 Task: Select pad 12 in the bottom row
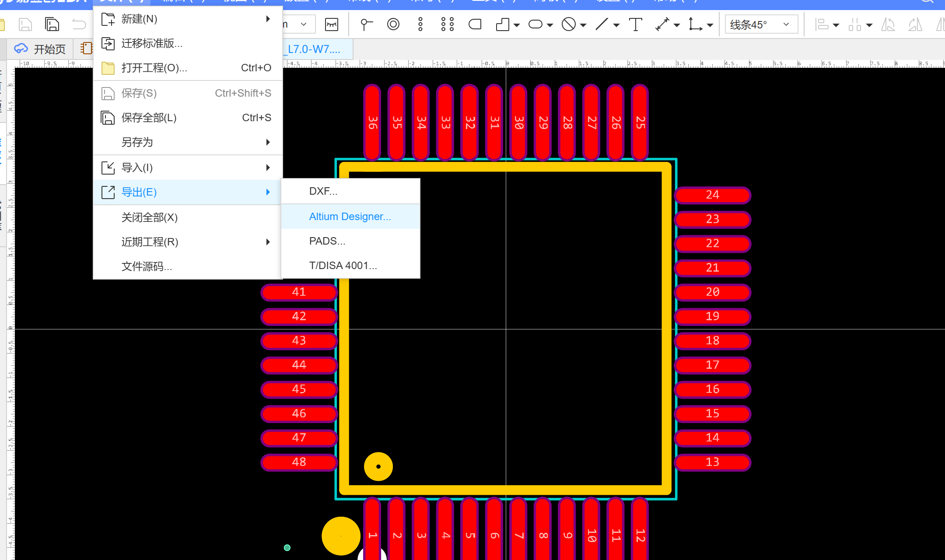point(640,529)
